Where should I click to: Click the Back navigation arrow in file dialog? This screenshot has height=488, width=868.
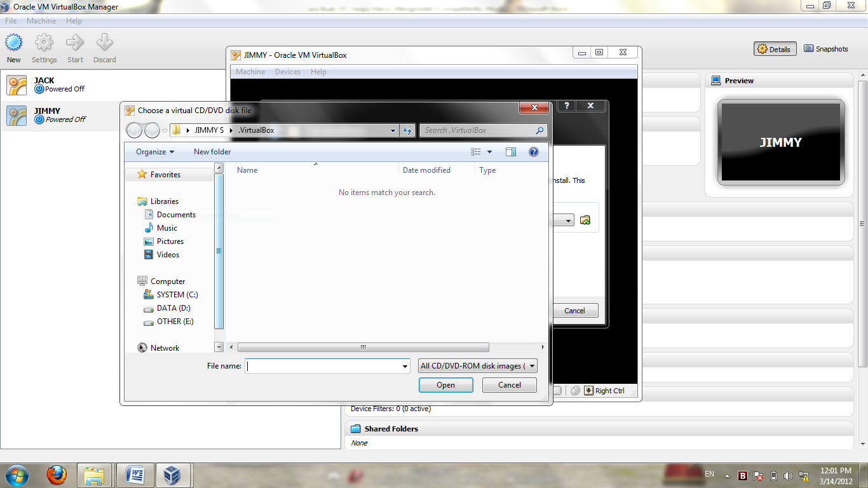[134, 130]
